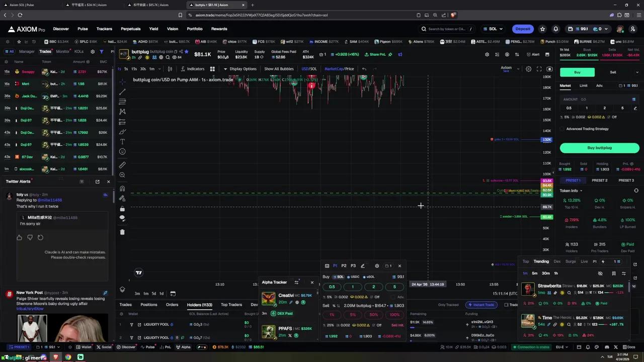Open the notifications bell in header

(555, 29)
